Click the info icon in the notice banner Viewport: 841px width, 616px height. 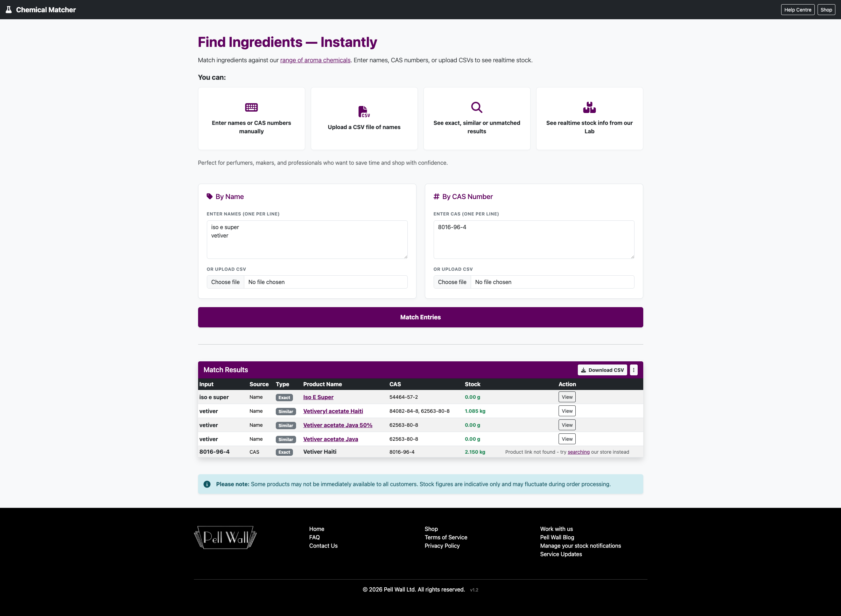pos(207,484)
